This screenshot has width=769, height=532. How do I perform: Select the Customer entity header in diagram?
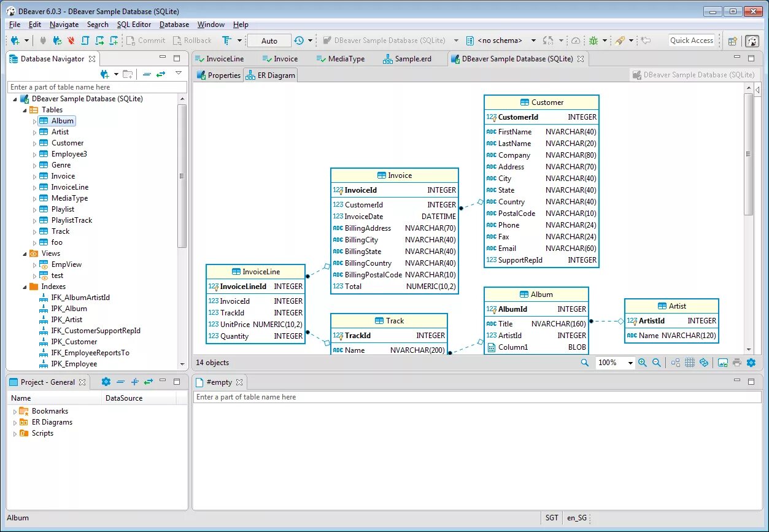pos(541,102)
